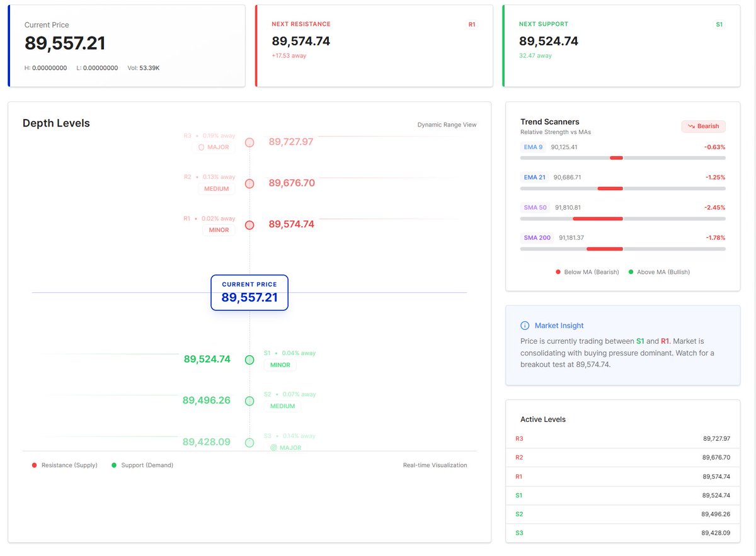Click the MEDIUM tag under R2
756x556 pixels.
coord(216,188)
